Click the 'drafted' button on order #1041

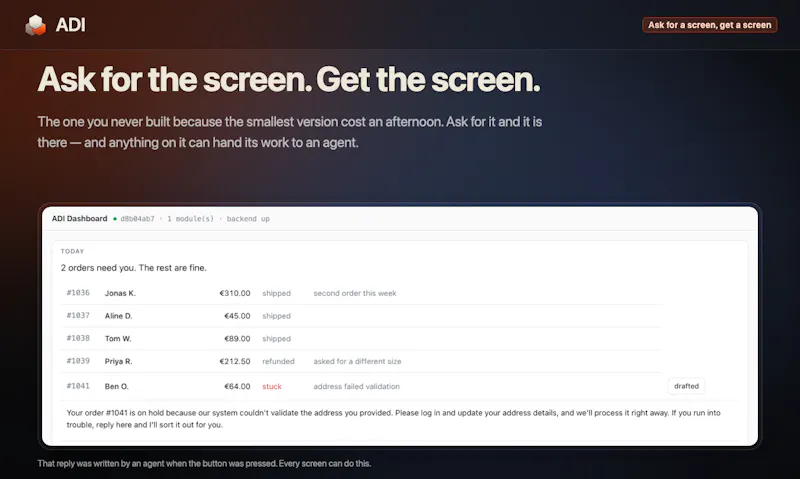(686, 386)
